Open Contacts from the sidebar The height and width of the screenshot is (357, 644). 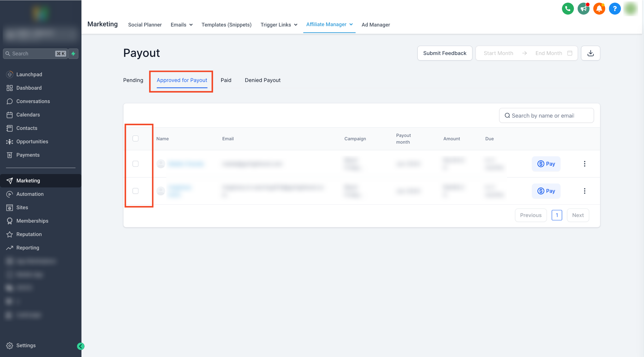(27, 128)
